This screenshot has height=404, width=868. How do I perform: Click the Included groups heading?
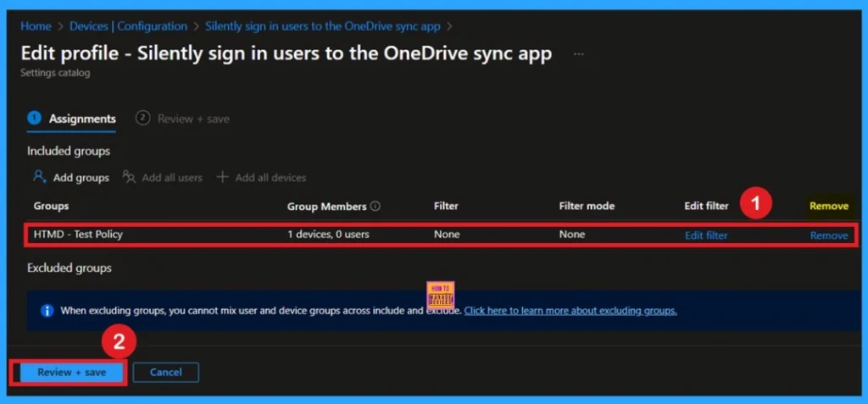pyautogui.click(x=69, y=151)
